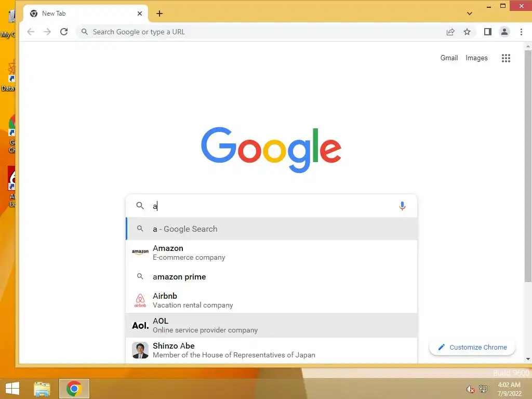Image resolution: width=532 pixels, height=399 pixels.
Task: Select the Shinzo Abe suggestion
Action: 271,350
